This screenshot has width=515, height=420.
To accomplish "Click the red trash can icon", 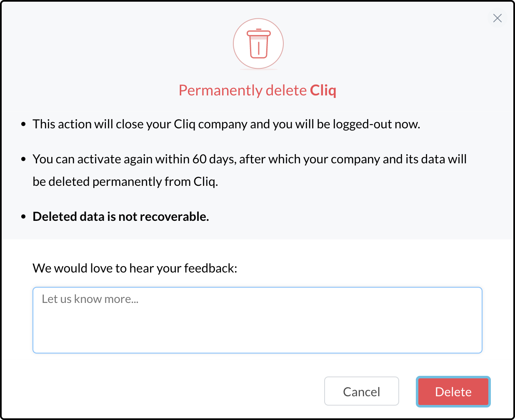I will click(x=259, y=44).
